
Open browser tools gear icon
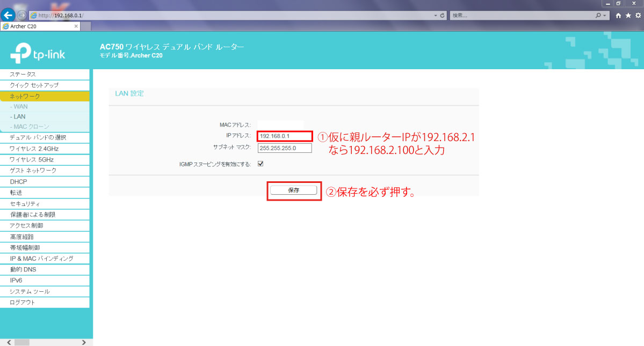[x=638, y=16]
